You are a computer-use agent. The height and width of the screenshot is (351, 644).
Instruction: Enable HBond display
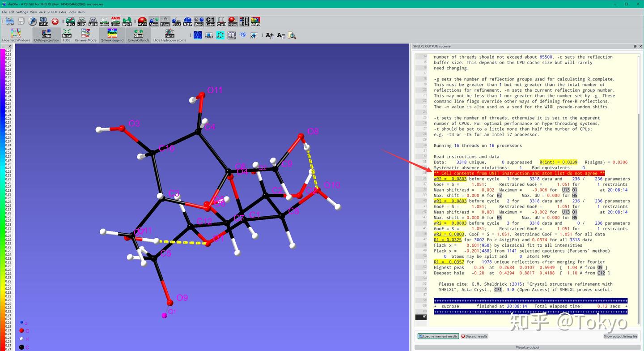(x=233, y=21)
